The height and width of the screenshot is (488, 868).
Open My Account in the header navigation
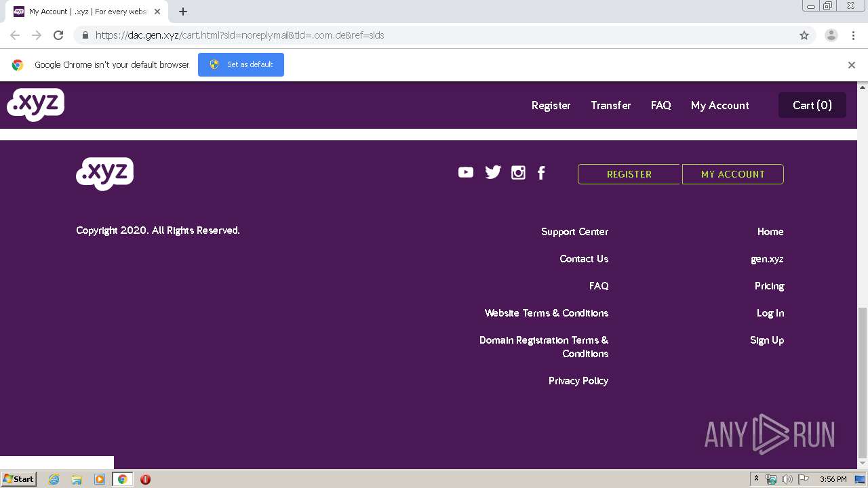pyautogui.click(x=720, y=105)
